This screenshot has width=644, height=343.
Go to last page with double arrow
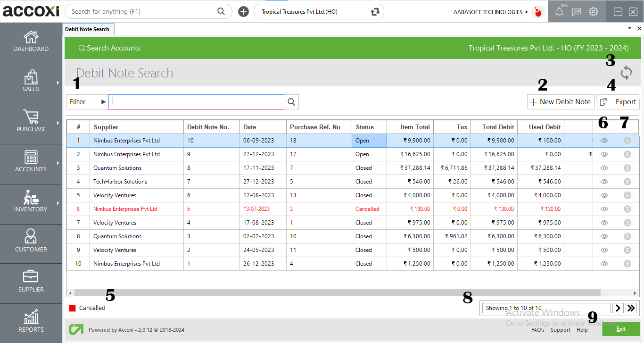(631, 308)
